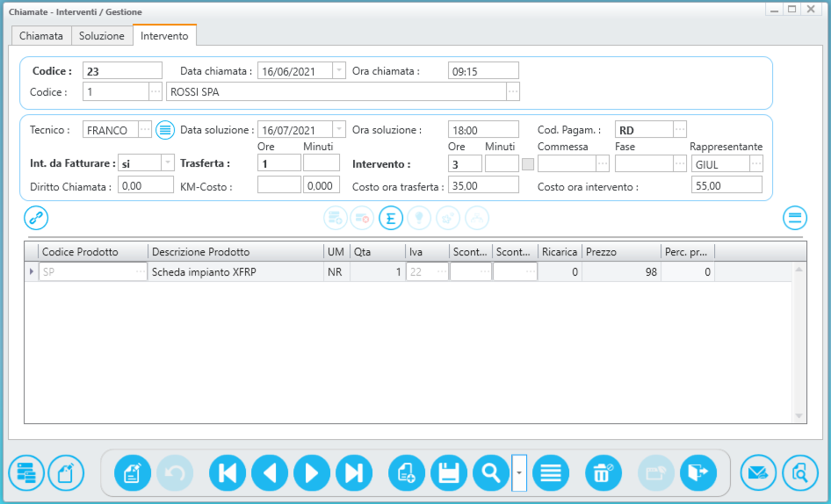Open lookup for Commessa field
Screen dimensions: 831x504
603,164
